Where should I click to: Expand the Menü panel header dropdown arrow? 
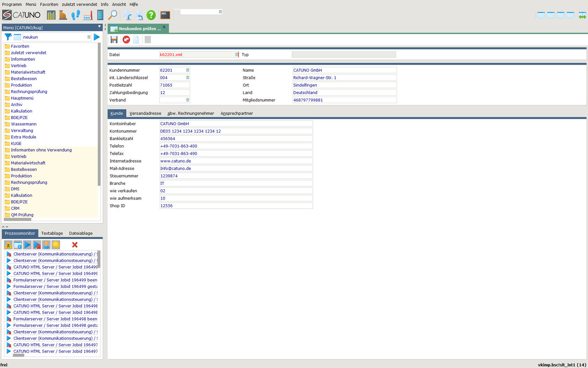coord(99,27)
